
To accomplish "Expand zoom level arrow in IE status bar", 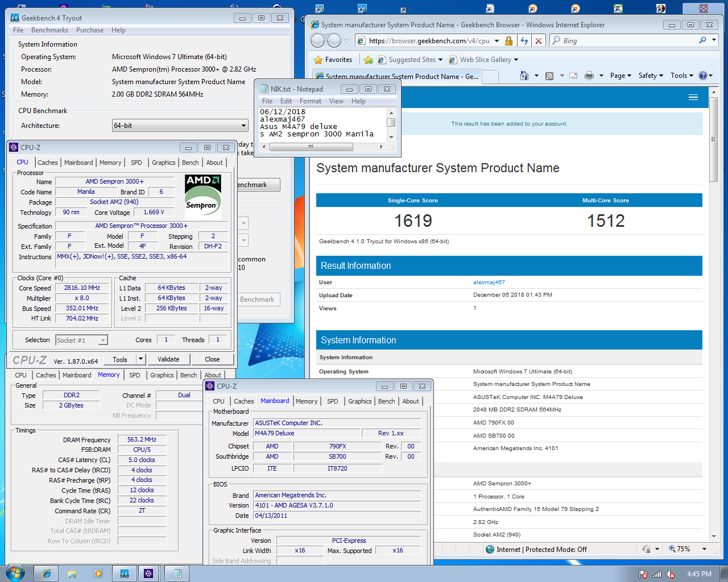I will click(704, 549).
